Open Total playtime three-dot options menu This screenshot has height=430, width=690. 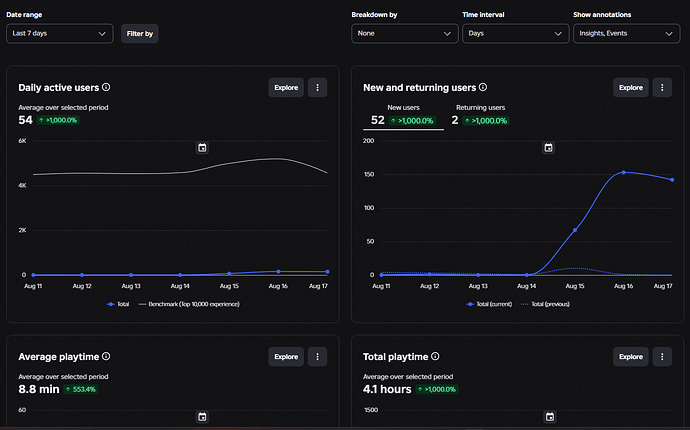coord(662,357)
